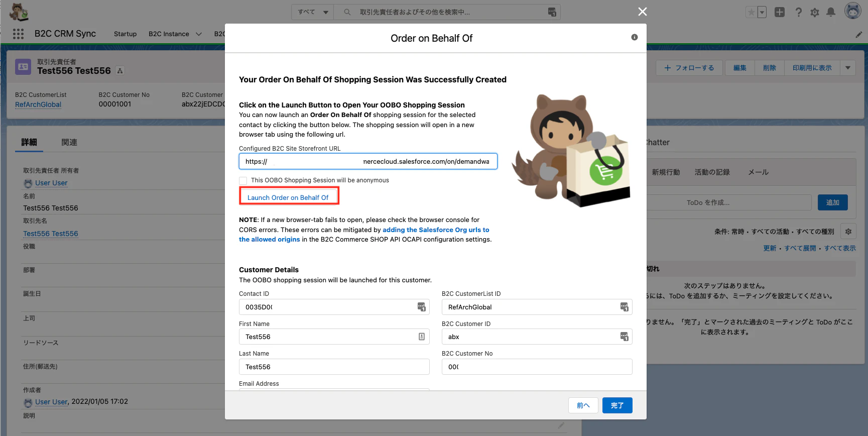Switch to the 詳細 tab

point(29,143)
